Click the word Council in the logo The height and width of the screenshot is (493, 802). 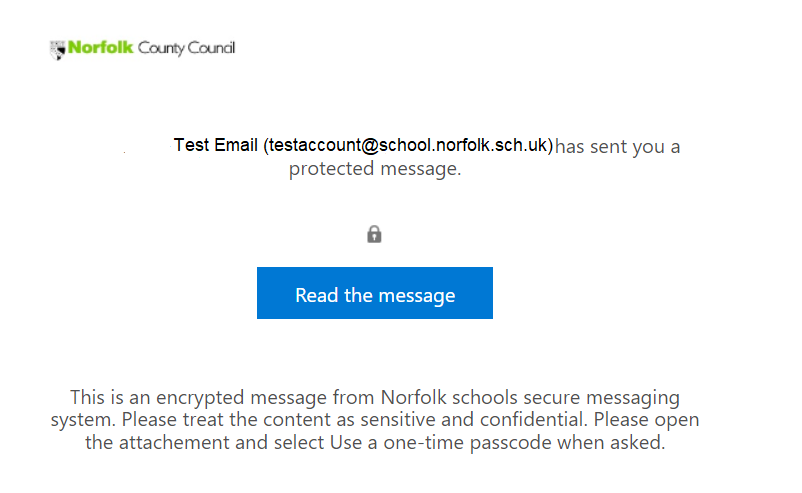(211, 48)
